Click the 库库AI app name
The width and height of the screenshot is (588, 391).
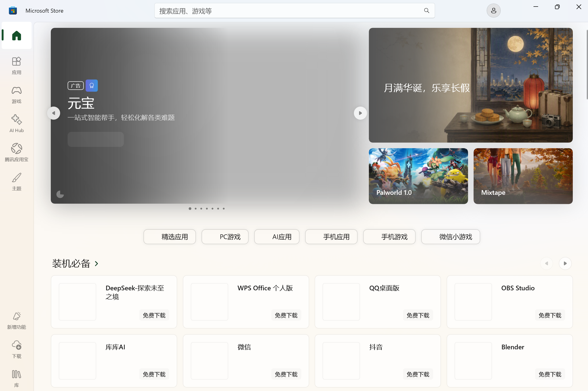pos(115,347)
